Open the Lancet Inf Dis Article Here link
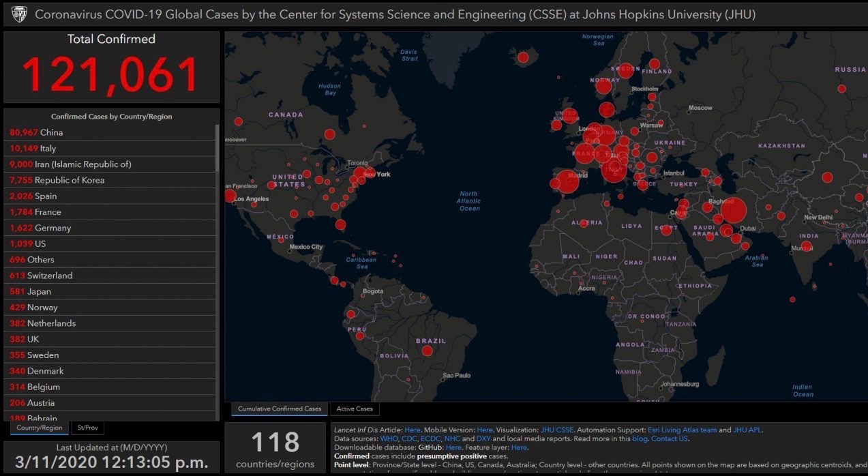The image size is (868, 476). tap(413, 430)
